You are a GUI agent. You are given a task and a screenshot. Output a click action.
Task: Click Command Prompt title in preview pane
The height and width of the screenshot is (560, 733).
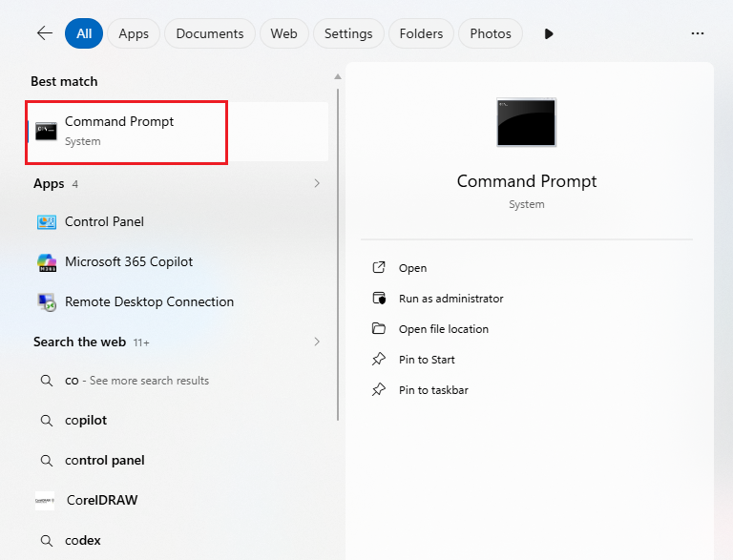(x=527, y=181)
